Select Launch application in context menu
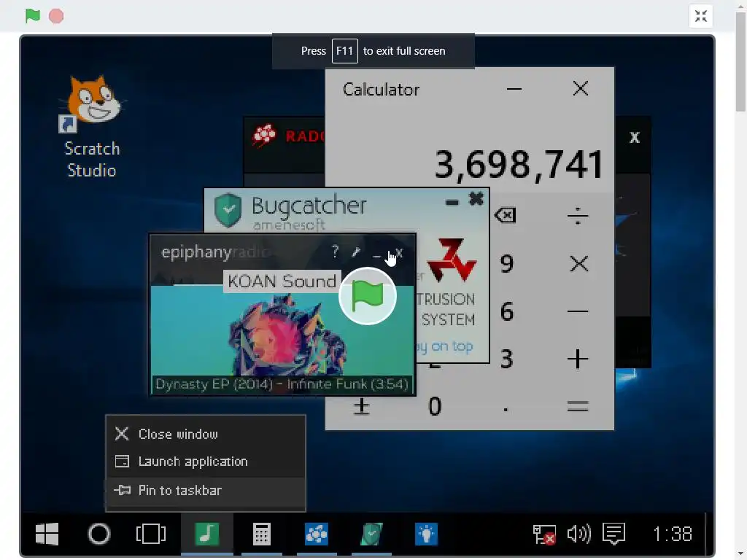The width and height of the screenshot is (747, 560). [205, 462]
